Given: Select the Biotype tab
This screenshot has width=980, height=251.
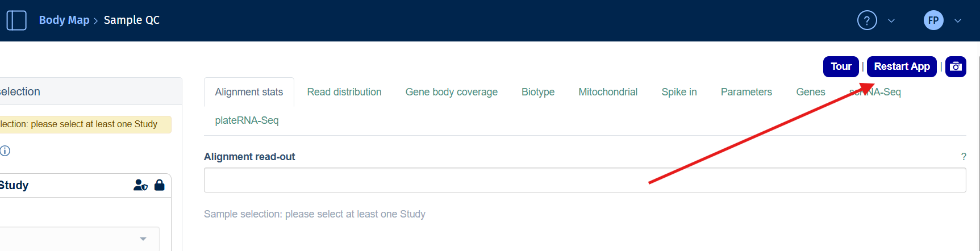Looking at the screenshot, I should point(537,92).
